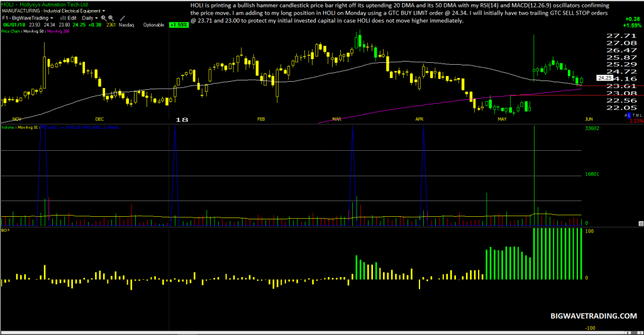
Task: Click the BOP indicator label
Action: click(x=5, y=230)
